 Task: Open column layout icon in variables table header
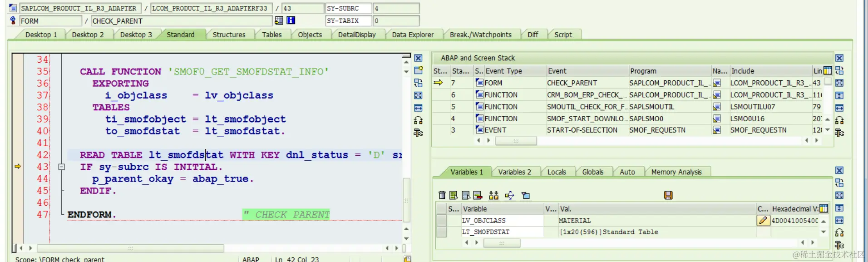click(x=824, y=208)
